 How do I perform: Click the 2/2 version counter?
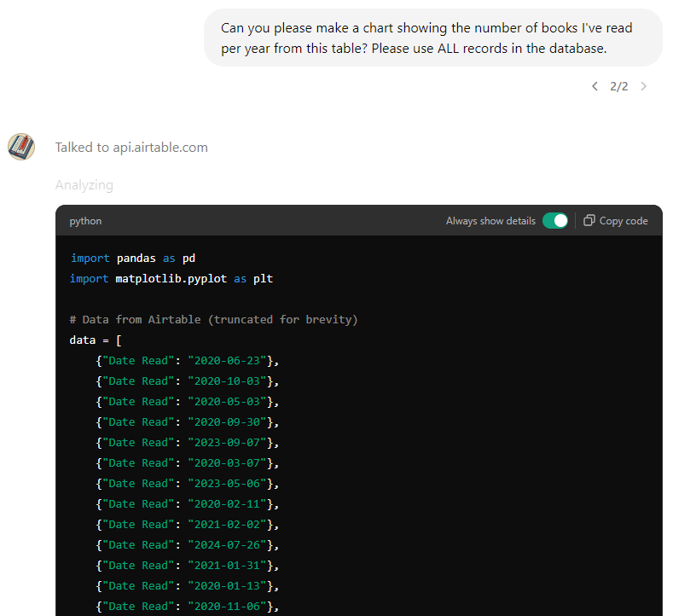[x=619, y=86]
